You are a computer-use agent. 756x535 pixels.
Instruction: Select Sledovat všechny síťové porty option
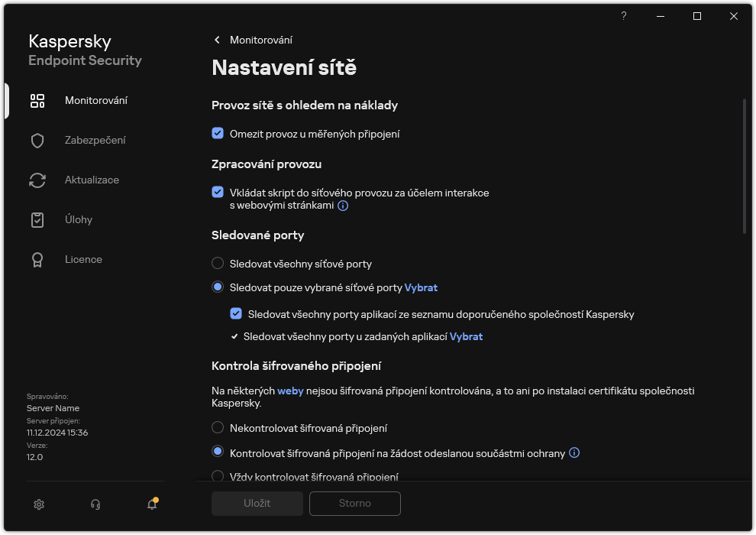pyautogui.click(x=216, y=264)
